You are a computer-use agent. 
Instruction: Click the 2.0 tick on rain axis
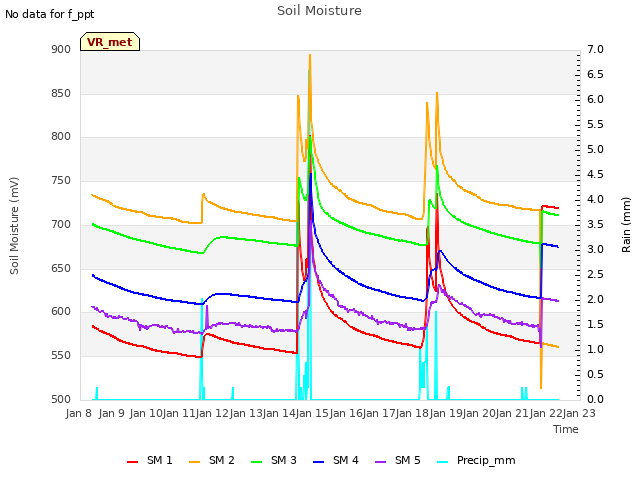point(595,300)
